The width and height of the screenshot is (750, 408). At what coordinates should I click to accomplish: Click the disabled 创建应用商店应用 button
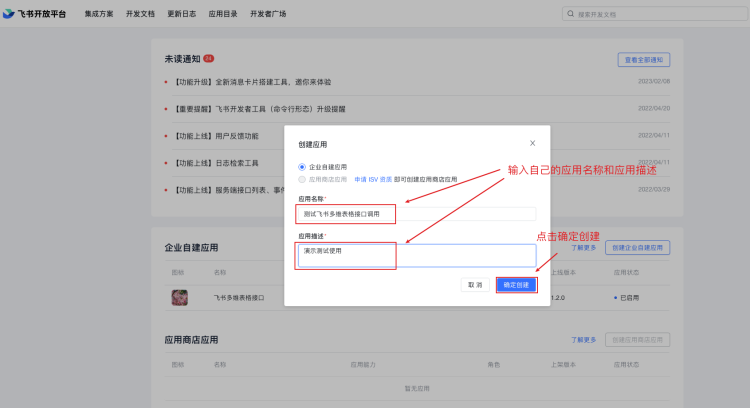pos(638,340)
